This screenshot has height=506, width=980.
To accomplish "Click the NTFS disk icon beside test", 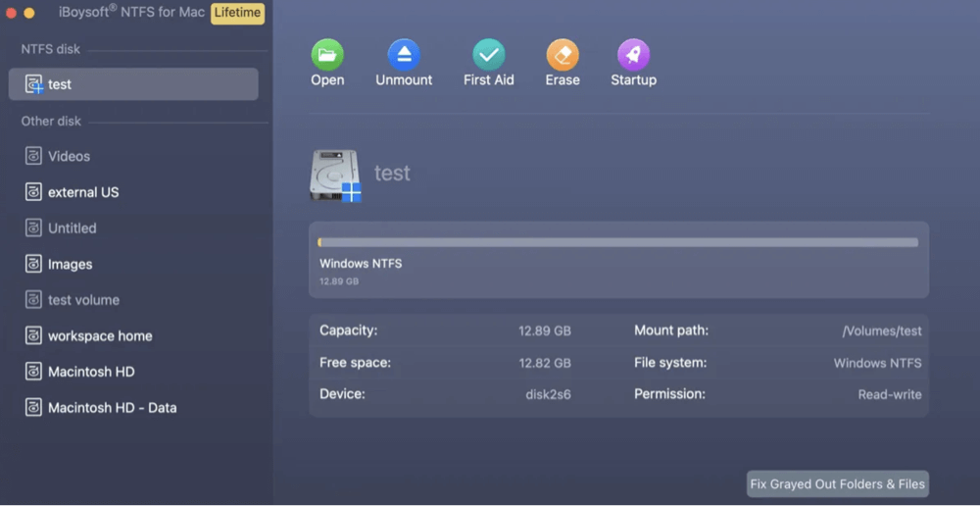I will (34, 84).
